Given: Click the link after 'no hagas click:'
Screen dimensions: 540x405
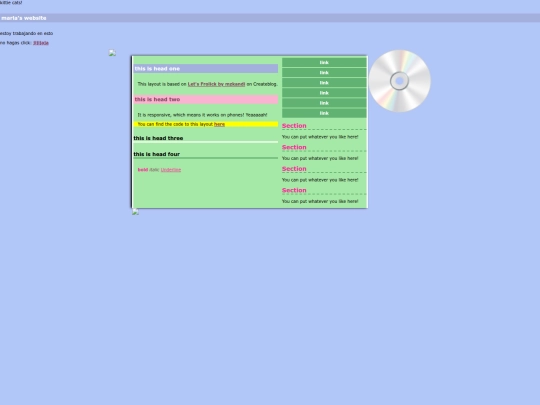Looking at the screenshot, I should (41, 43).
